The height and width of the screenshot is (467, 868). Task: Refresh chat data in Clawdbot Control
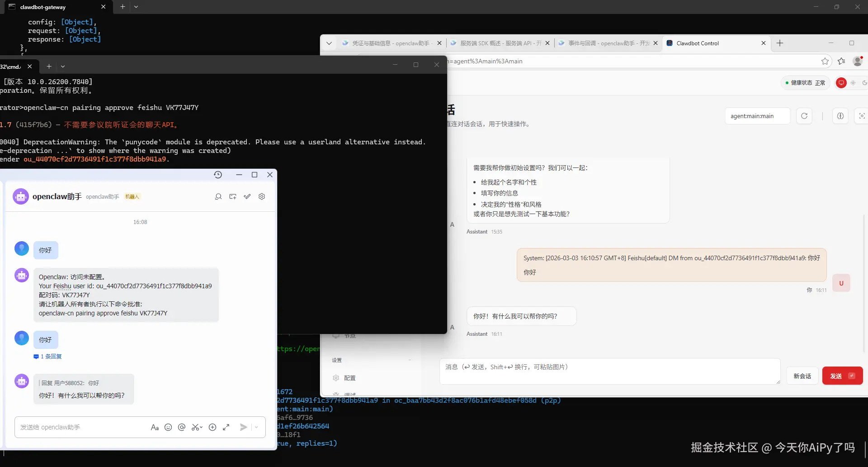(804, 116)
